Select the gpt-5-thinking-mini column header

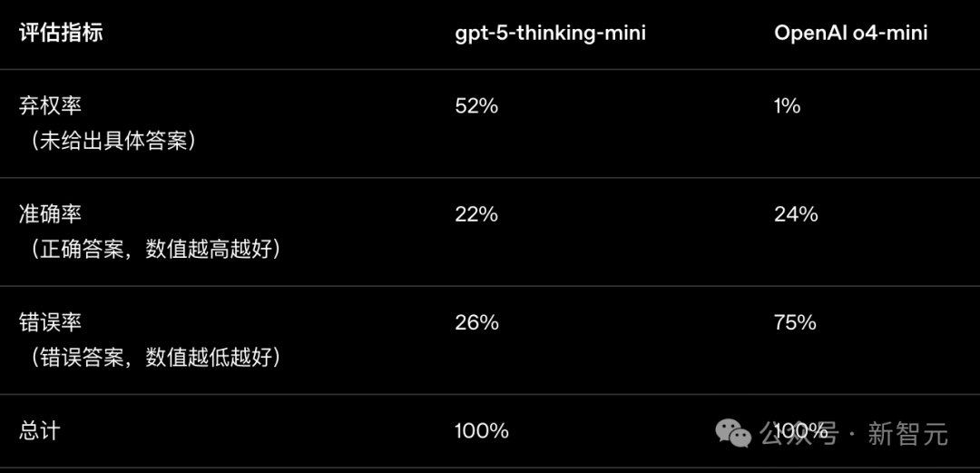tap(551, 33)
